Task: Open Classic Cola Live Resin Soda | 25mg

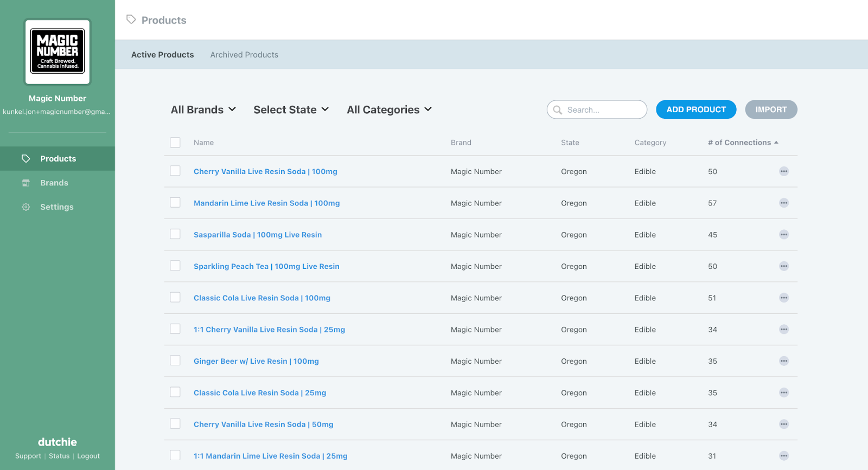Action: pyautogui.click(x=260, y=393)
